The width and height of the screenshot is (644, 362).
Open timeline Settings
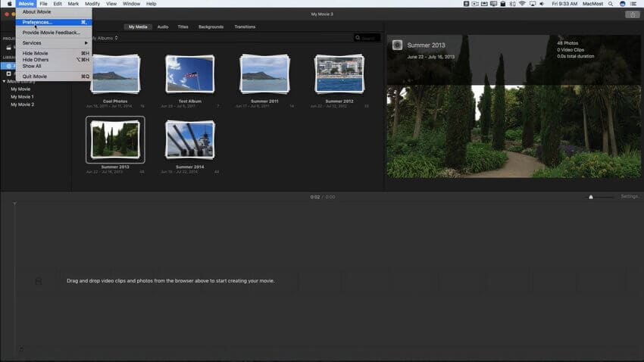click(x=629, y=197)
